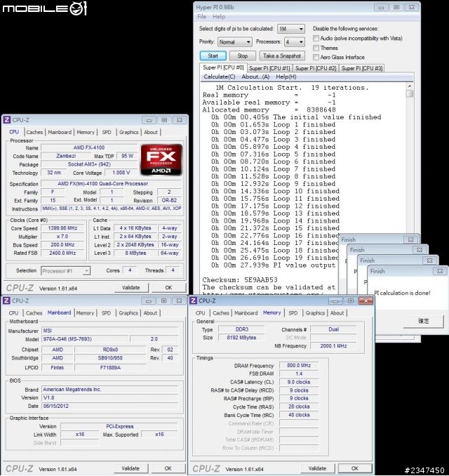Toggle the Themes checkbox in Hyper PI
Image resolution: width=449 pixels, height=476 pixels.
coord(316,48)
